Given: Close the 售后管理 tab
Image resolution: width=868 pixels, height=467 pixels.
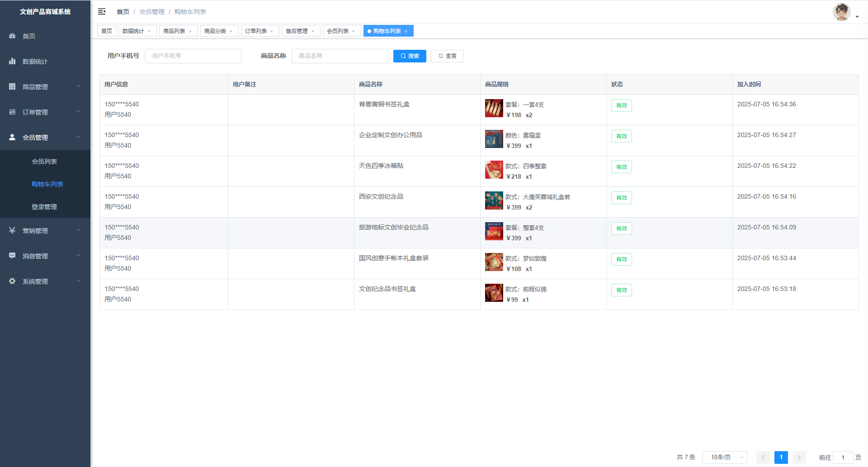Looking at the screenshot, I should (313, 31).
